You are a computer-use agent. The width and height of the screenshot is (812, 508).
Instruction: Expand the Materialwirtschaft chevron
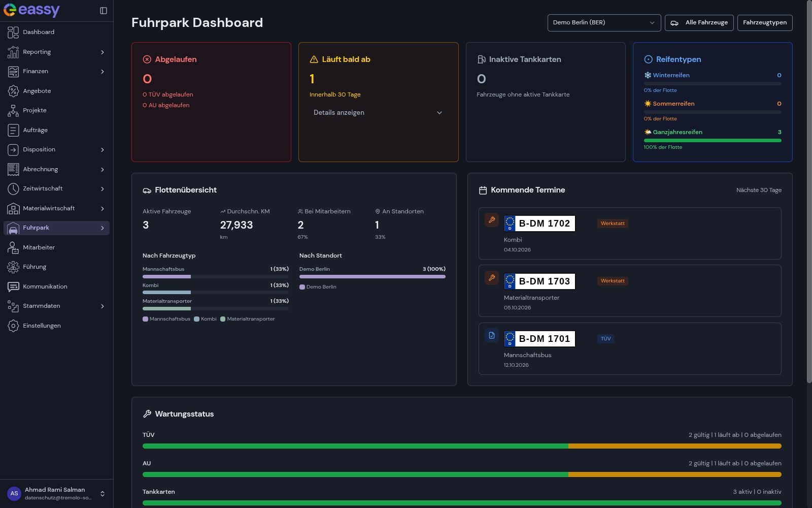tap(103, 209)
